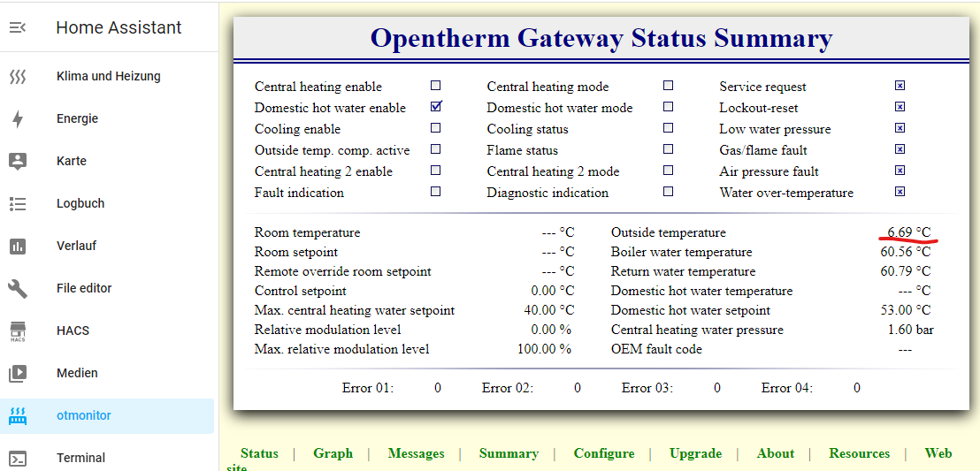The image size is (980, 471).
Task: Select the otmonitor sidebar entry
Action: [106, 416]
